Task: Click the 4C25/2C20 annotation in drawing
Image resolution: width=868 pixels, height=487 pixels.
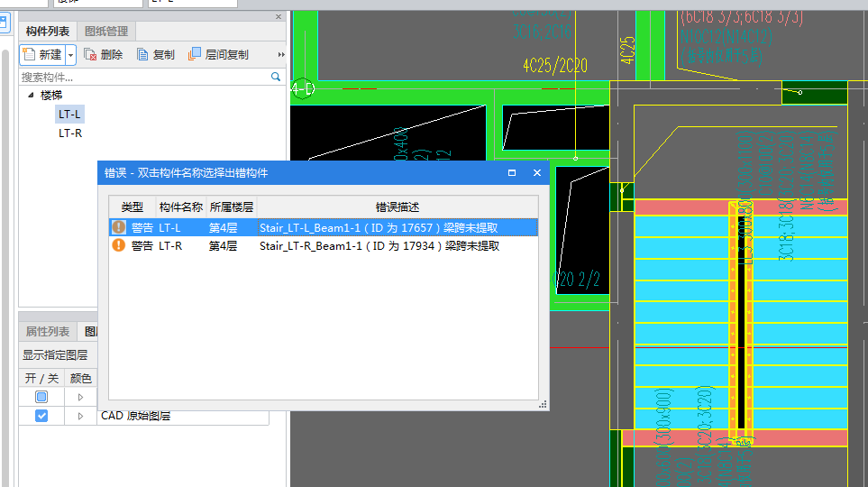Action: coord(554,66)
